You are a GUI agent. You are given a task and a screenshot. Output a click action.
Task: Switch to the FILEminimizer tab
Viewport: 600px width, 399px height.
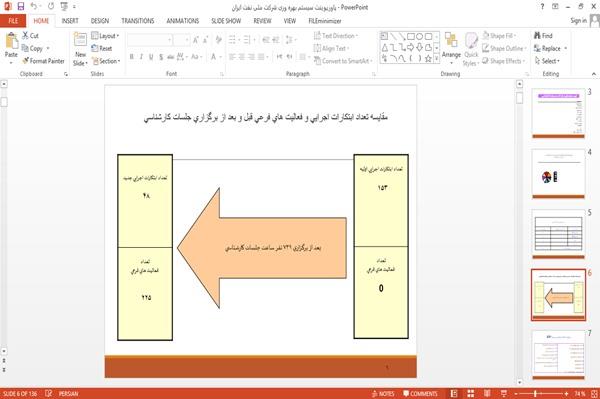(x=324, y=21)
